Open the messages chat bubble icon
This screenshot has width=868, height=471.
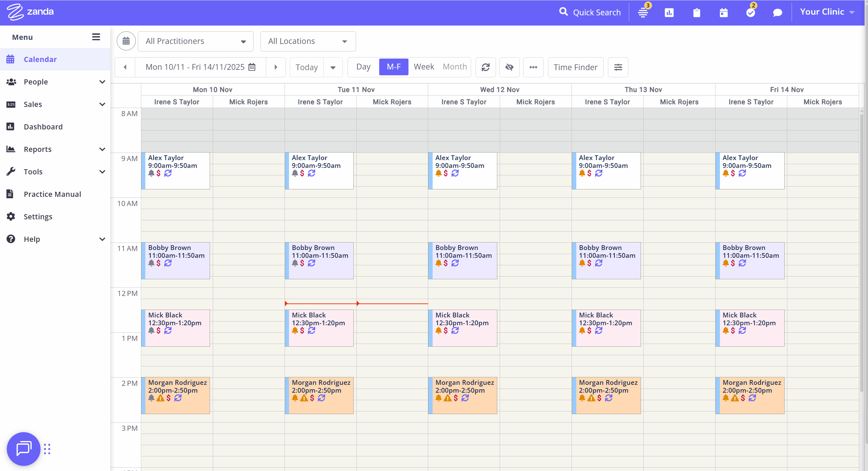tap(777, 12)
